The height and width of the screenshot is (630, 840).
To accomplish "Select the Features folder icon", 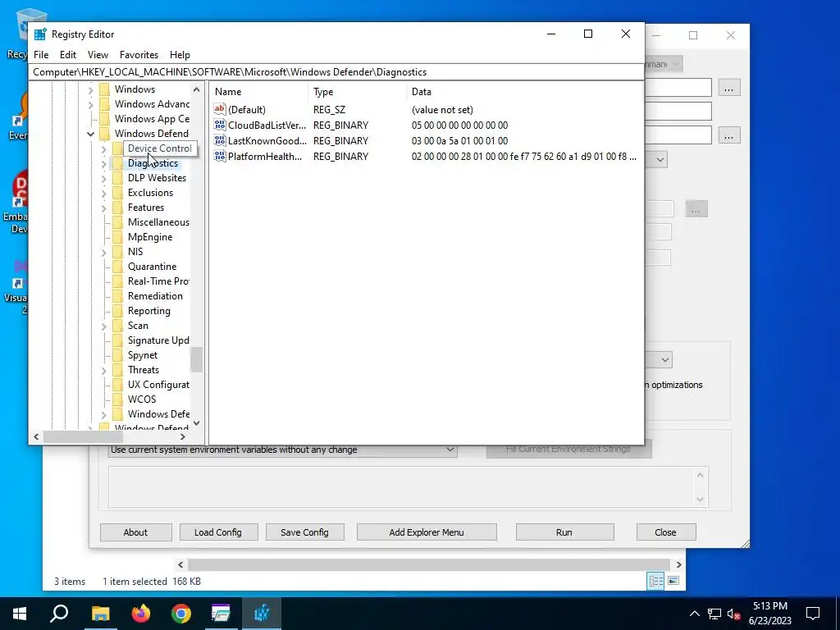I will 118,208.
